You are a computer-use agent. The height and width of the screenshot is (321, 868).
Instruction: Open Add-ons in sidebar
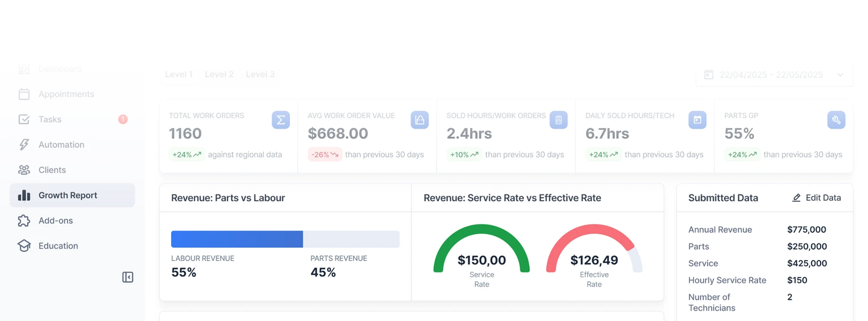(72, 220)
